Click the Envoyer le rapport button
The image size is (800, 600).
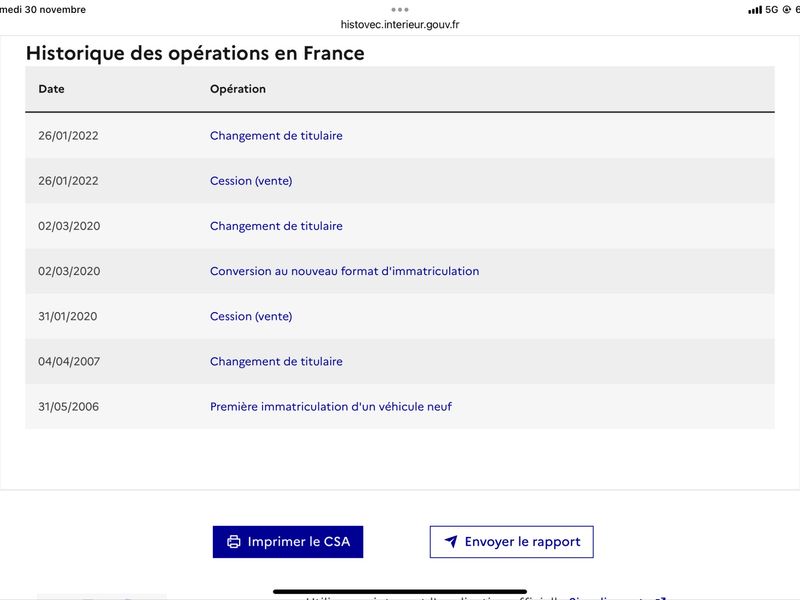(x=512, y=542)
